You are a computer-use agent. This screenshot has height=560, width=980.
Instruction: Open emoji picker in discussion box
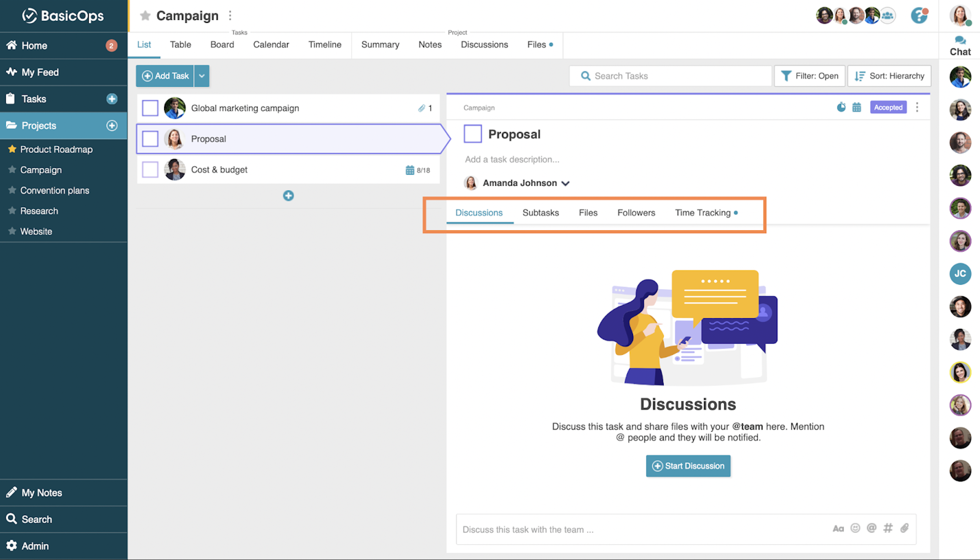855,528
